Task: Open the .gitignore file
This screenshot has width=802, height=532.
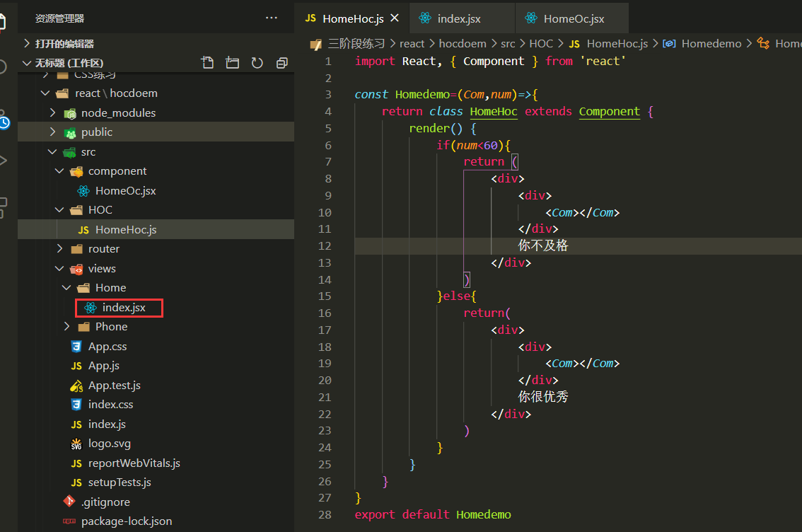Action: (x=105, y=502)
